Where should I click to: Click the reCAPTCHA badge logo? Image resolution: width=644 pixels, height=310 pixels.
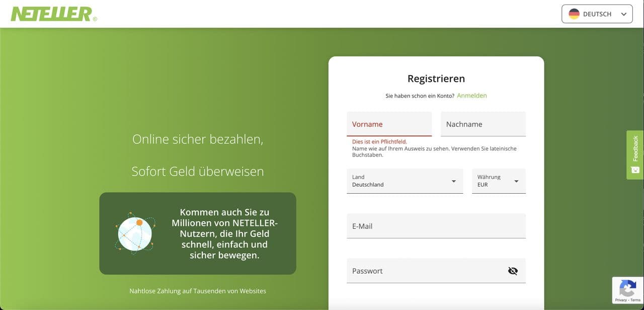pyautogui.click(x=627, y=289)
